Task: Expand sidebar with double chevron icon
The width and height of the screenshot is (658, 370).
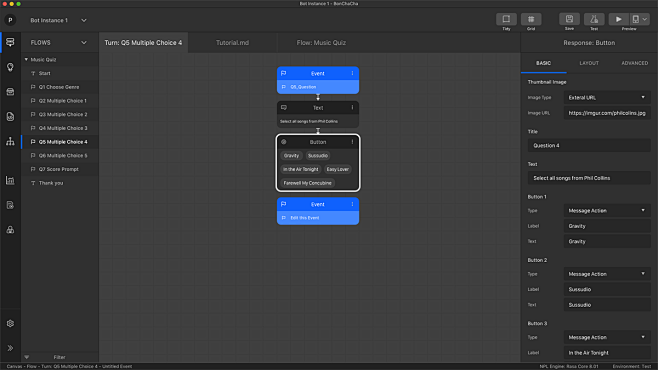Action: pos(10,348)
